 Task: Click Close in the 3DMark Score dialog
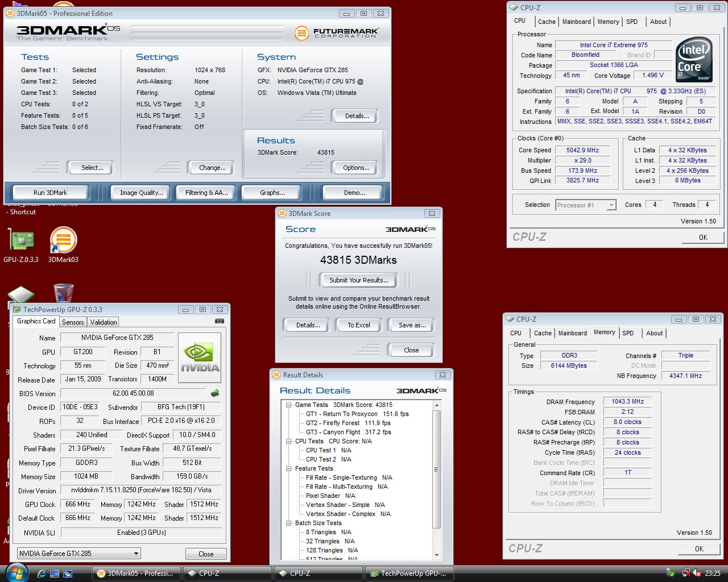tap(411, 350)
